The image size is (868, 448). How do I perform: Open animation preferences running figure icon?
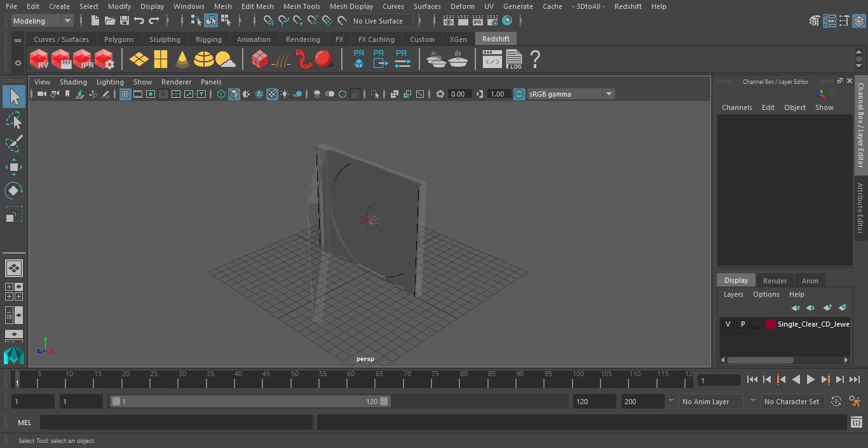(x=855, y=401)
